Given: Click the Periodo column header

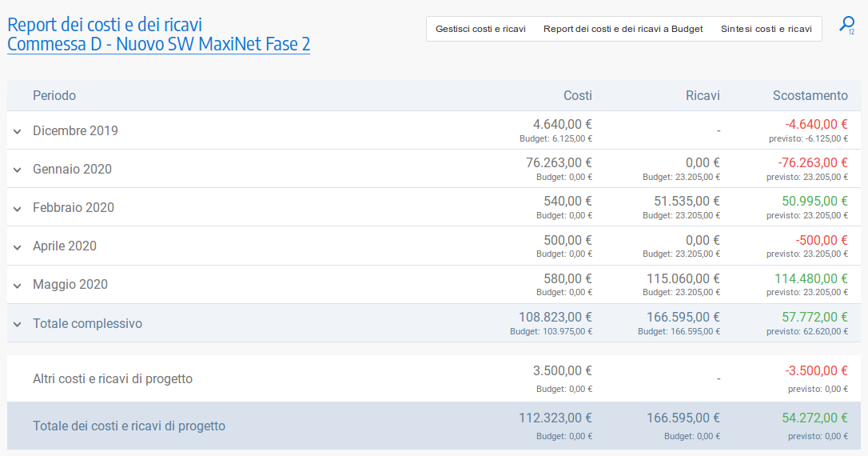Looking at the screenshot, I should pos(54,95).
